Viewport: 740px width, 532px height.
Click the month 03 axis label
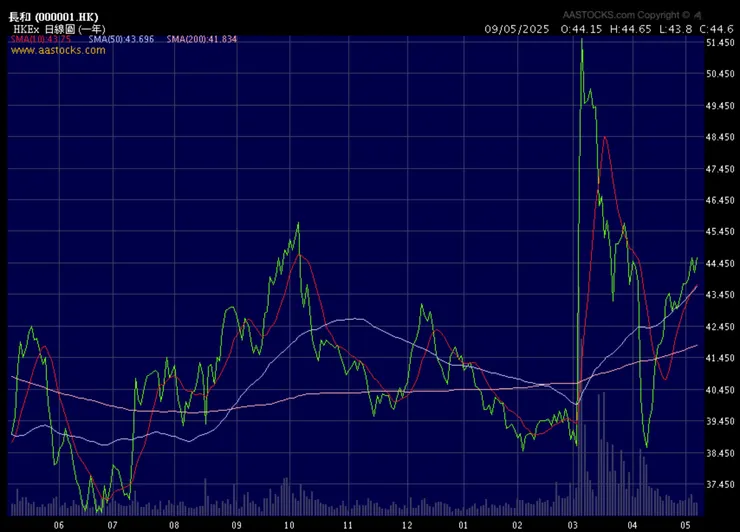[x=573, y=525]
